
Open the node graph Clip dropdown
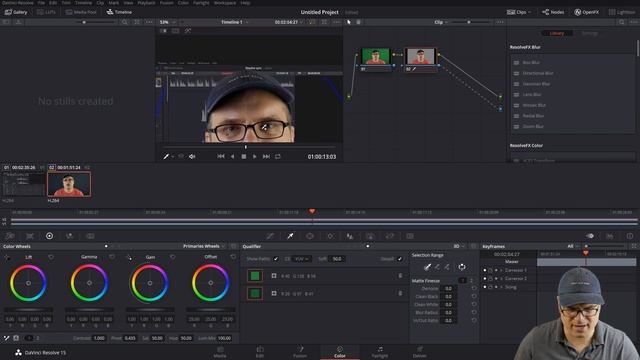pyautogui.click(x=441, y=22)
